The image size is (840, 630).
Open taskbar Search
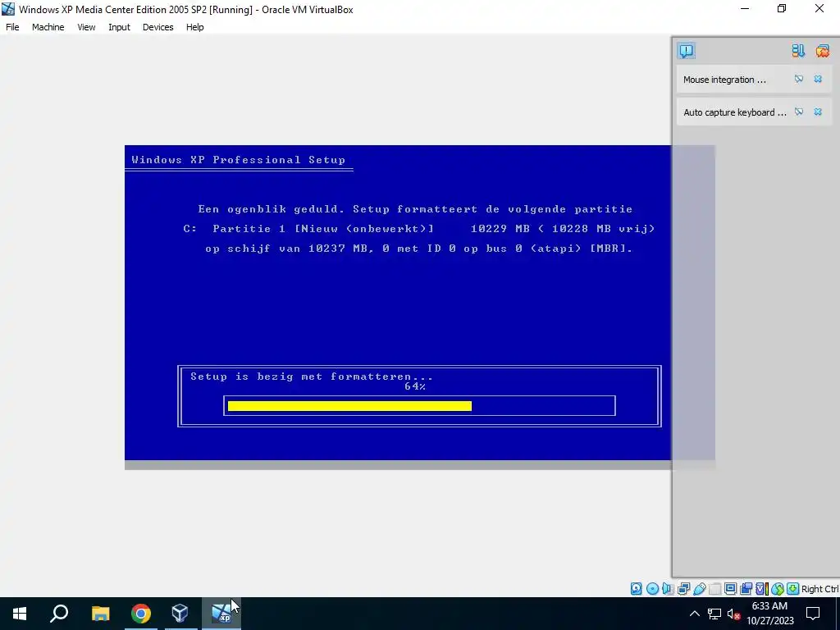click(59, 614)
